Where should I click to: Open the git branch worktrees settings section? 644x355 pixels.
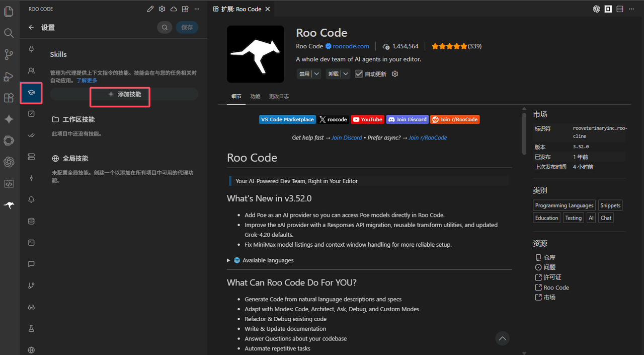coord(31,286)
